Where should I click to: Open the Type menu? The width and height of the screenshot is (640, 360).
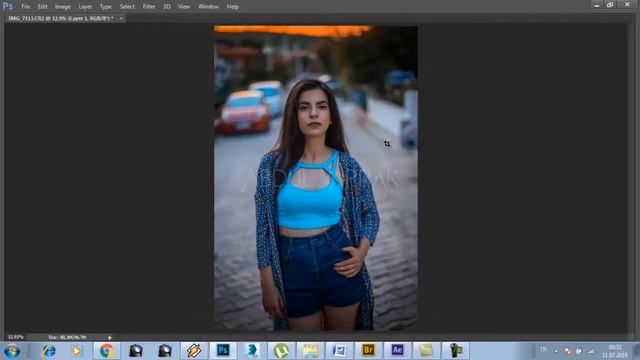[x=106, y=7]
